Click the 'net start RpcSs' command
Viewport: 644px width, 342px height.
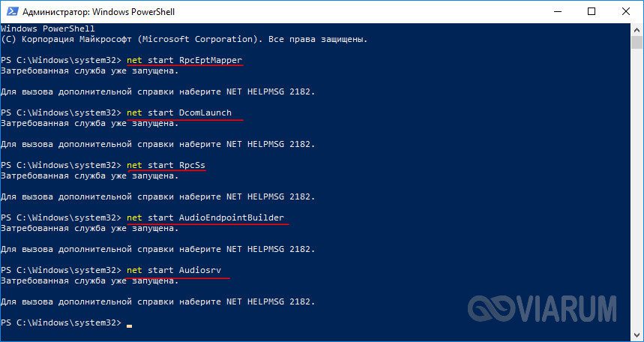[x=166, y=165]
